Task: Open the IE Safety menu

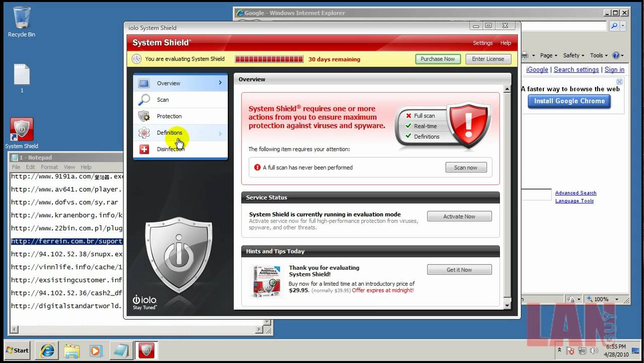Action: coord(573,55)
